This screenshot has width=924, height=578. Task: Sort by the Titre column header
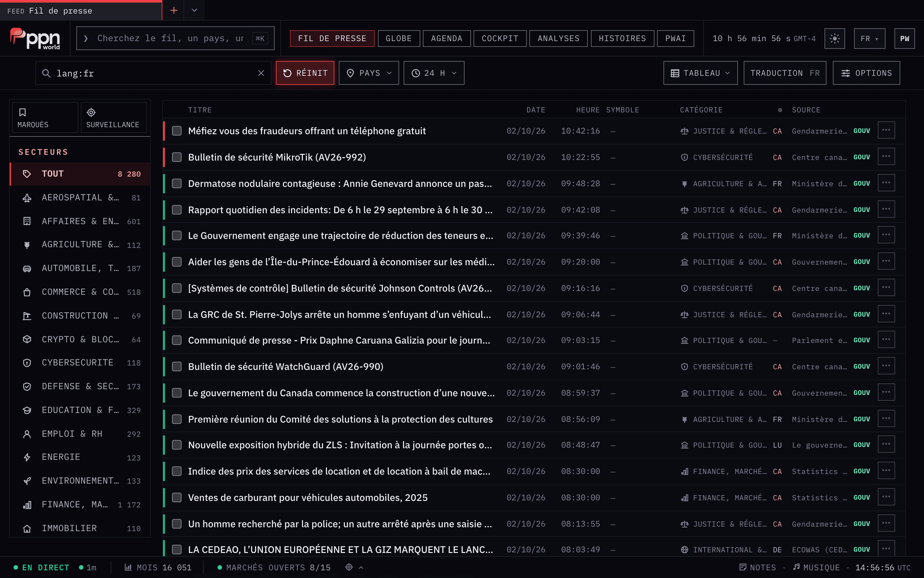tap(200, 110)
